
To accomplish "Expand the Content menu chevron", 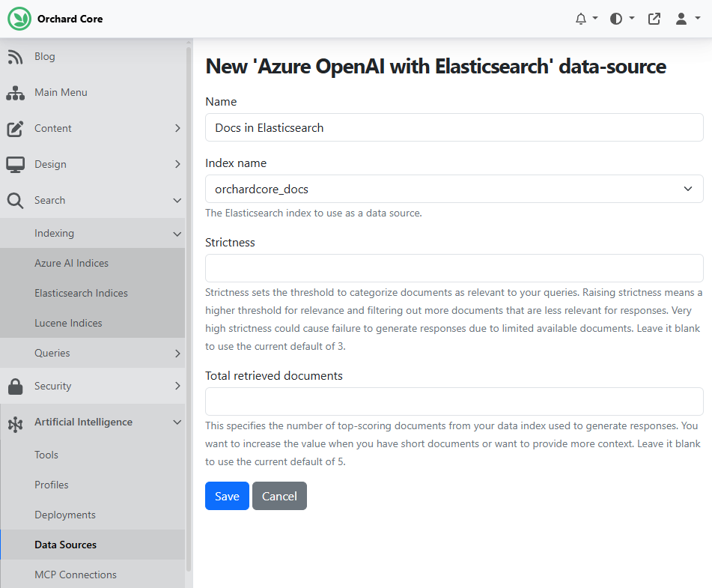I will tap(177, 129).
